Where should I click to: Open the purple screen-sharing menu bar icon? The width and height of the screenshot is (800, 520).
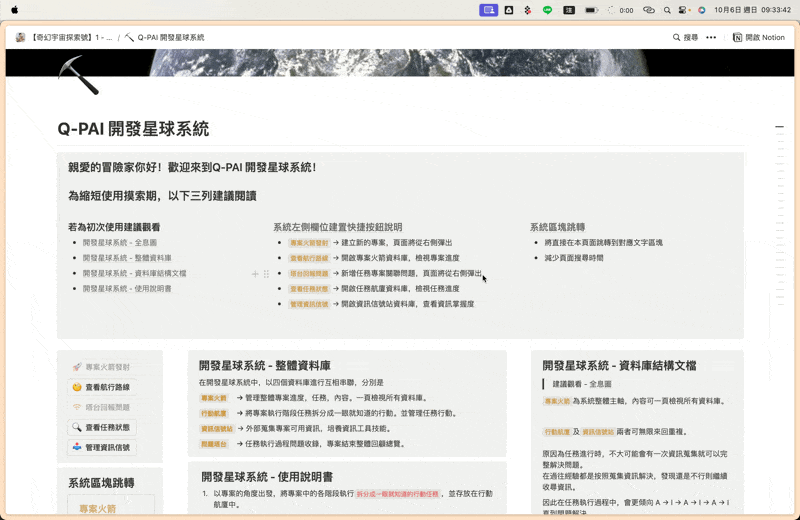(488, 10)
